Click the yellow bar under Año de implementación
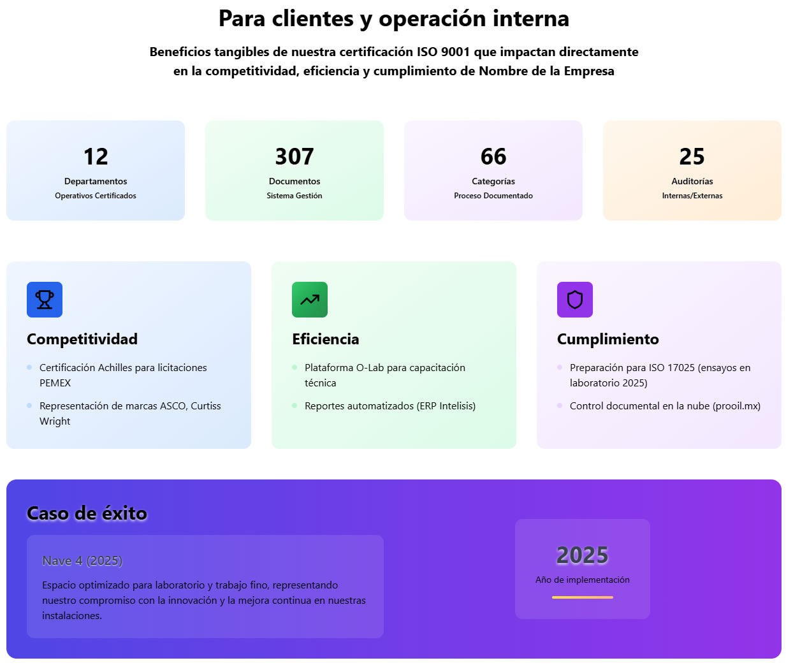The height and width of the screenshot is (672, 786). [x=583, y=597]
